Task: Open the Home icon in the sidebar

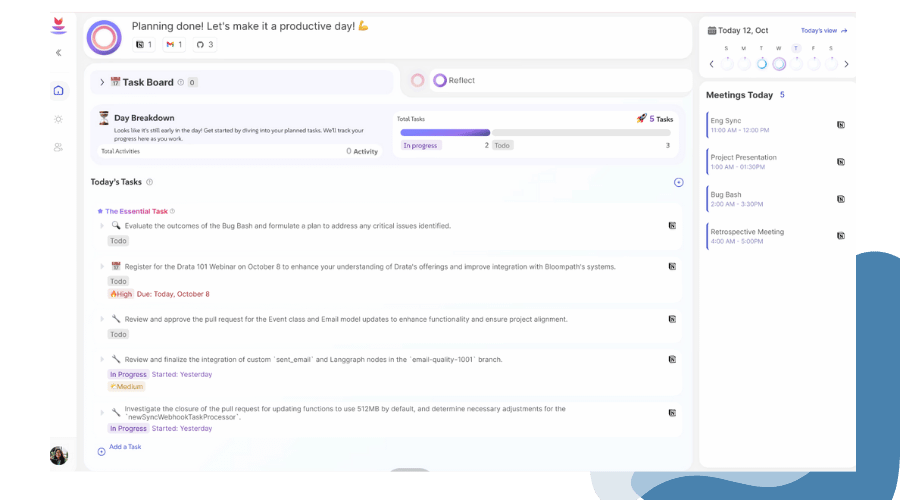Action: click(58, 91)
